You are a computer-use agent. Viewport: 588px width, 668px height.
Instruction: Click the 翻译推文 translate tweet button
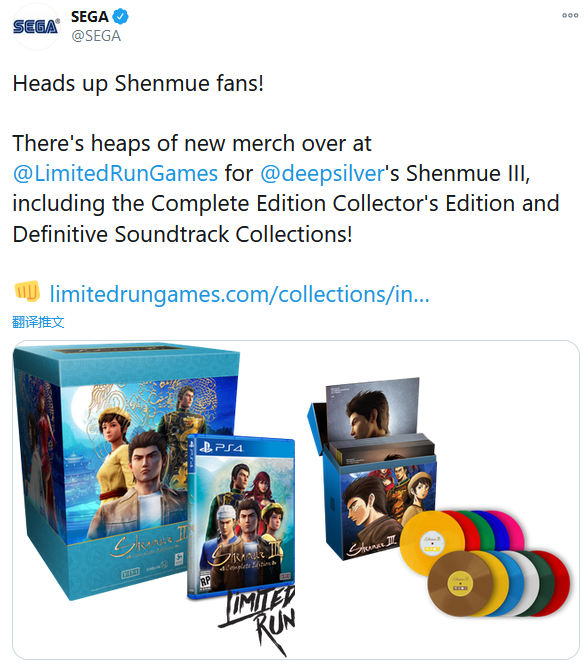click(38, 322)
